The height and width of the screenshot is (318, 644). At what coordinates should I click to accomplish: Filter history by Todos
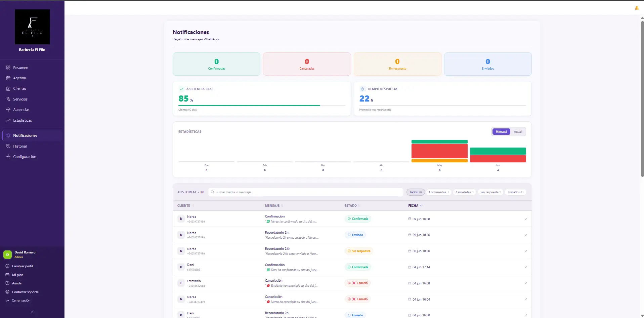(x=416, y=192)
